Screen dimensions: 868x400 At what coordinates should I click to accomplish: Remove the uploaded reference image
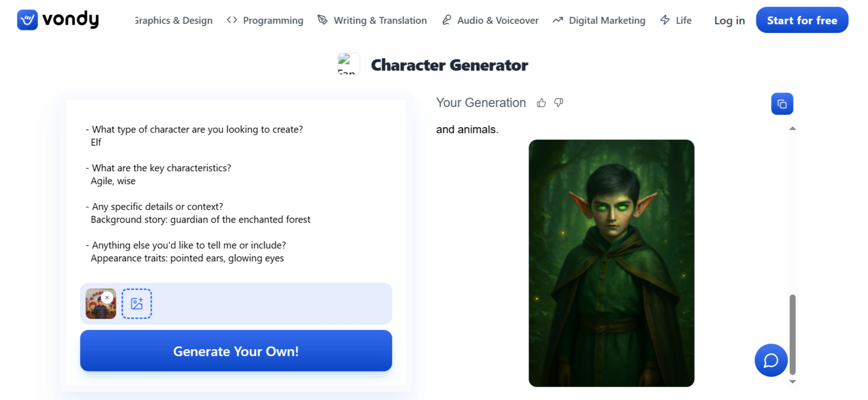pos(107,298)
